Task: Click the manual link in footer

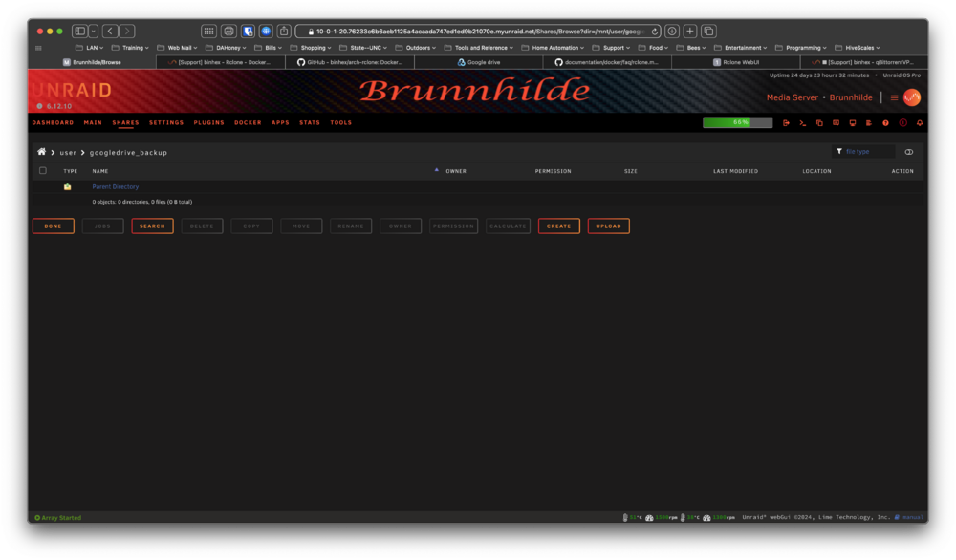Action: (x=913, y=517)
